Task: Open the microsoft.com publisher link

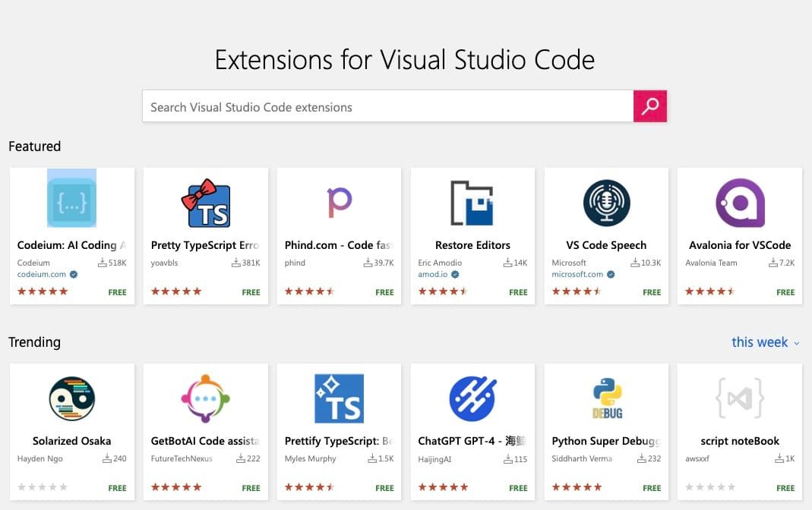Action: (576, 274)
